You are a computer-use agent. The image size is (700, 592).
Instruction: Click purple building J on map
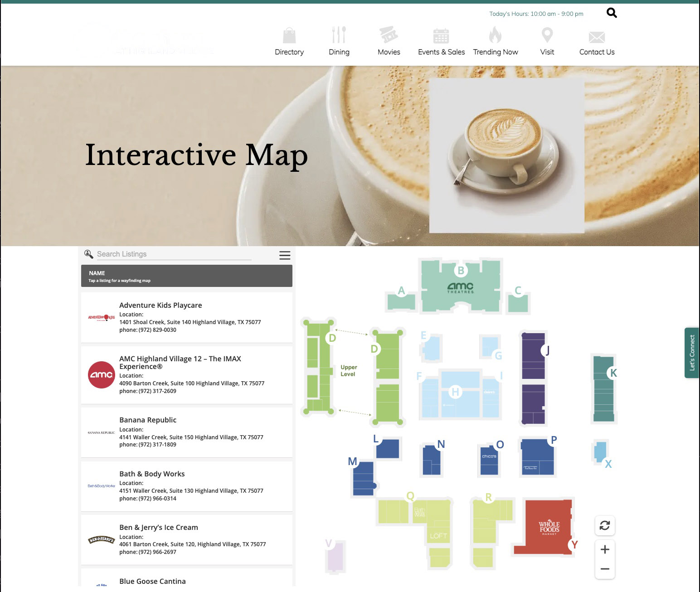click(533, 378)
